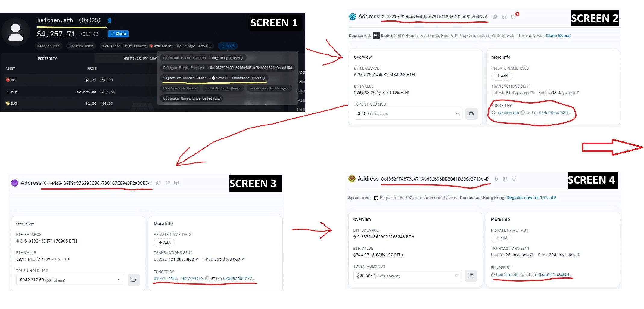Expand the $942,317.63 (53 Tokens) dropdown
The width and height of the screenshot is (644, 309).
(x=70, y=280)
